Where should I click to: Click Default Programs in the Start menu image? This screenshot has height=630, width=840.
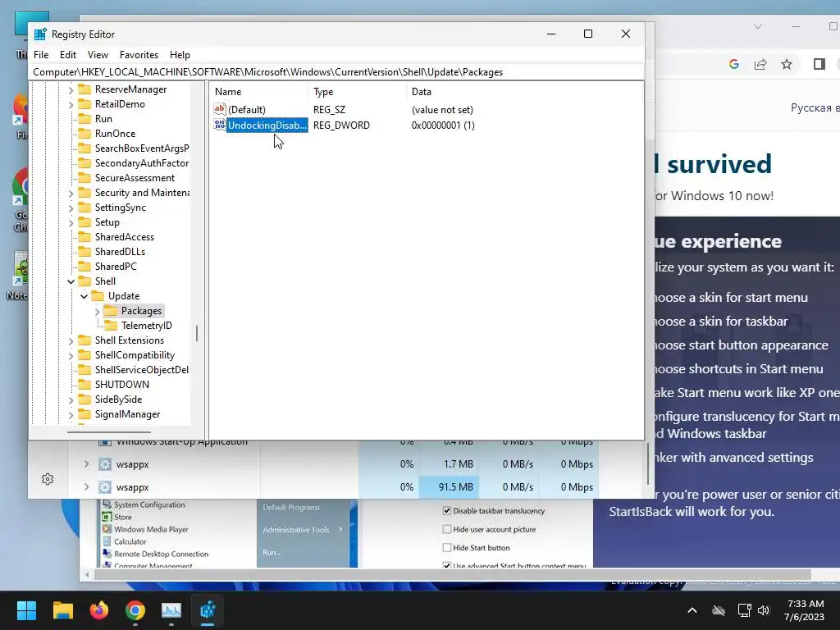(291, 507)
